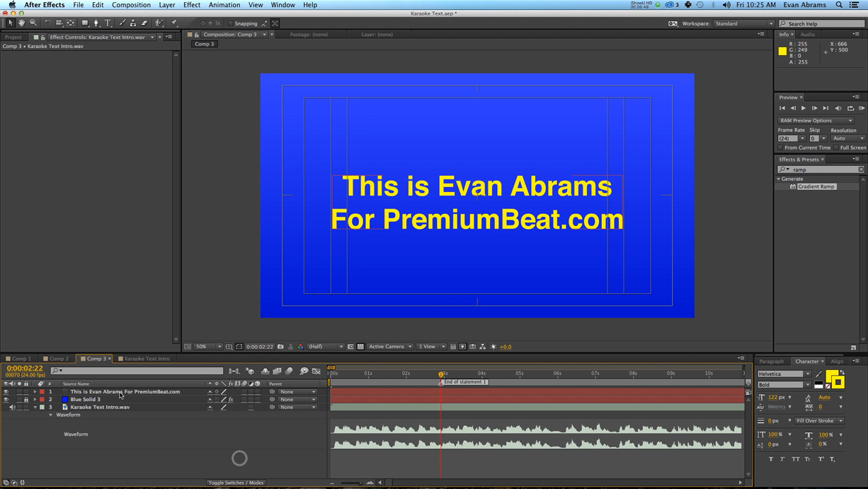Open the viewer magnification 50% dropdown
Image resolution: width=868 pixels, height=489 pixels.
click(207, 347)
